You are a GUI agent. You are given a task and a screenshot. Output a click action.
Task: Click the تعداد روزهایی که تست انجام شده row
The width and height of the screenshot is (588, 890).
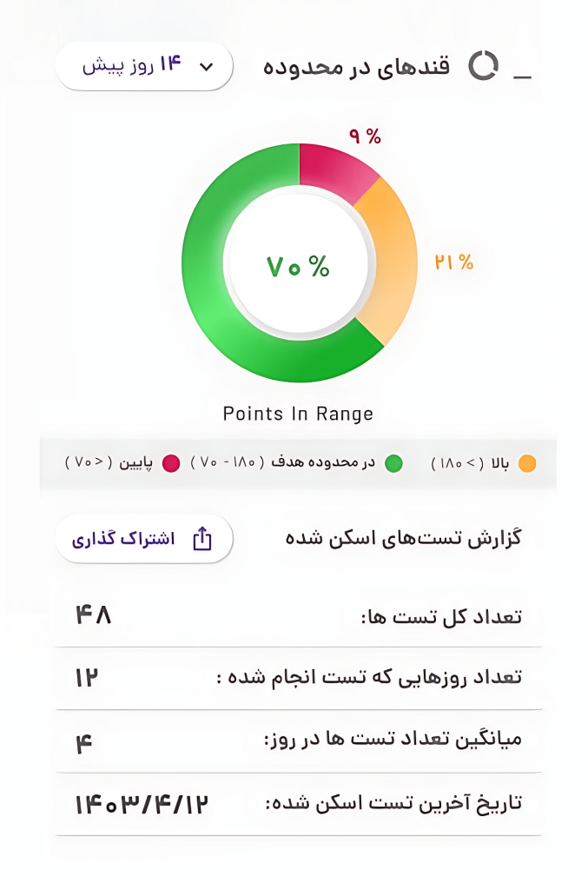pyautogui.click(x=298, y=678)
